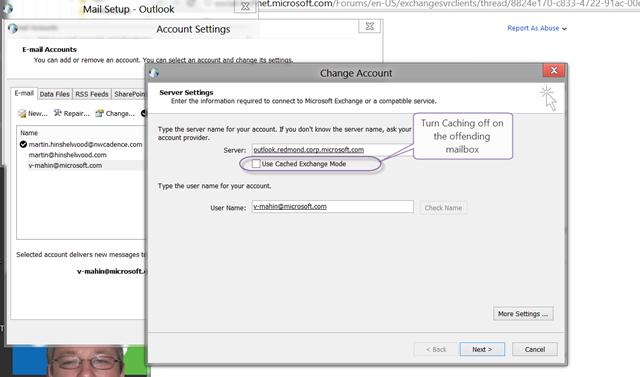Click the default account checkmark icon
This screenshot has width=640, height=377.
[x=23, y=144]
